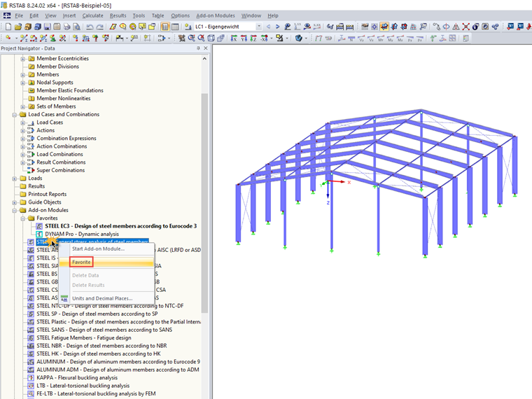Click the Print preview magnifier icon

[77, 27]
